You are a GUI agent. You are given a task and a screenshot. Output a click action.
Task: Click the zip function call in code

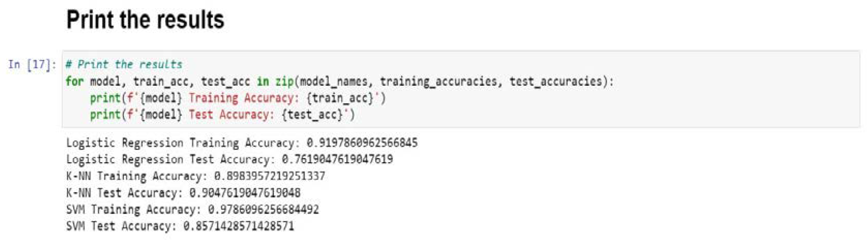284,81
